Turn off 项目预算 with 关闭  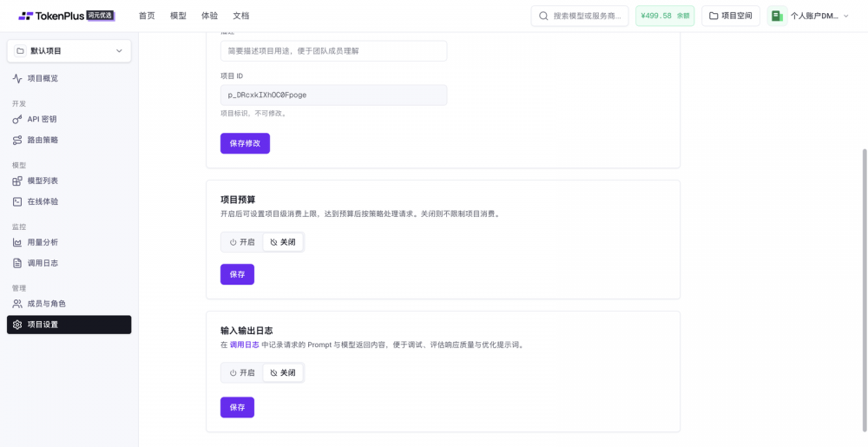(283, 242)
